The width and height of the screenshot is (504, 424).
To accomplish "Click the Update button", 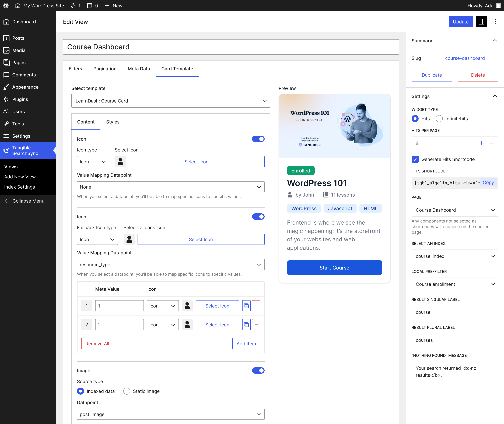I will (461, 22).
